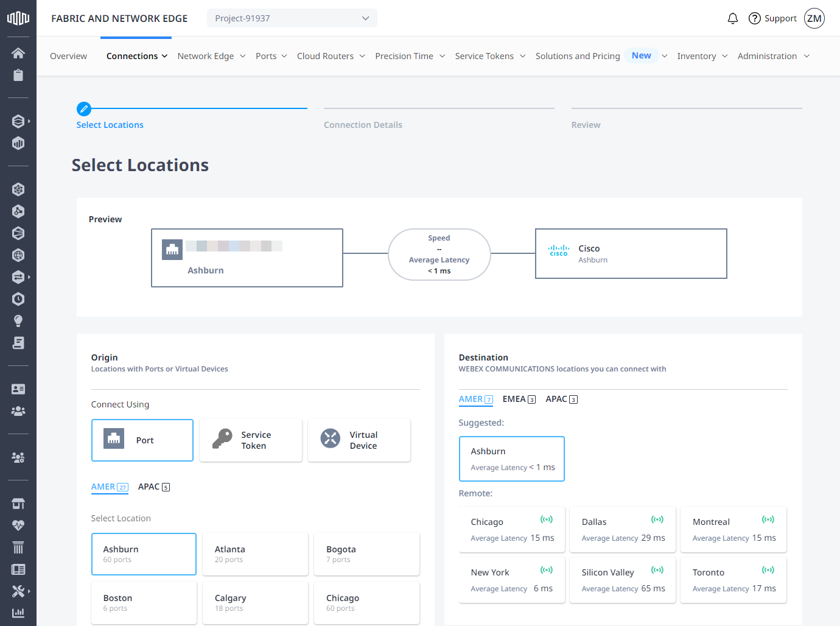
Task: Open the marketplace storefront sidebar icon
Action: tap(18, 504)
